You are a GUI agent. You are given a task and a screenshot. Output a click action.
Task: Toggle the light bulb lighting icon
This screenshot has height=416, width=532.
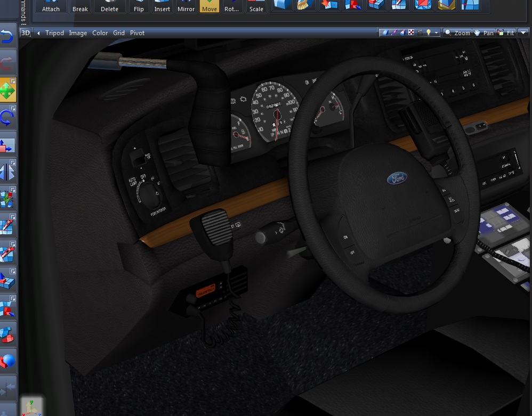click(428, 33)
